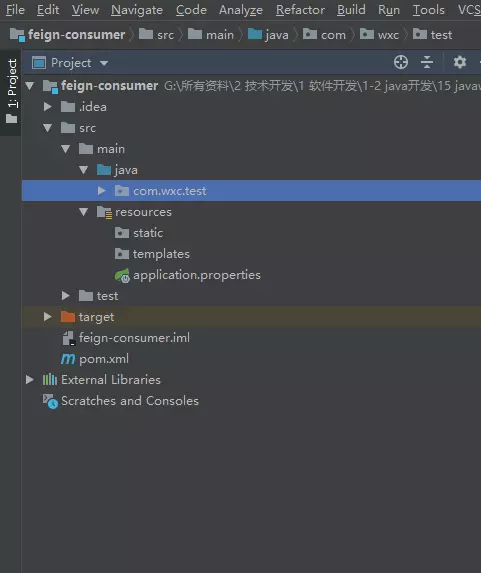Open the Project view dropdown arrow
The image size is (481, 573).
tap(104, 63)
